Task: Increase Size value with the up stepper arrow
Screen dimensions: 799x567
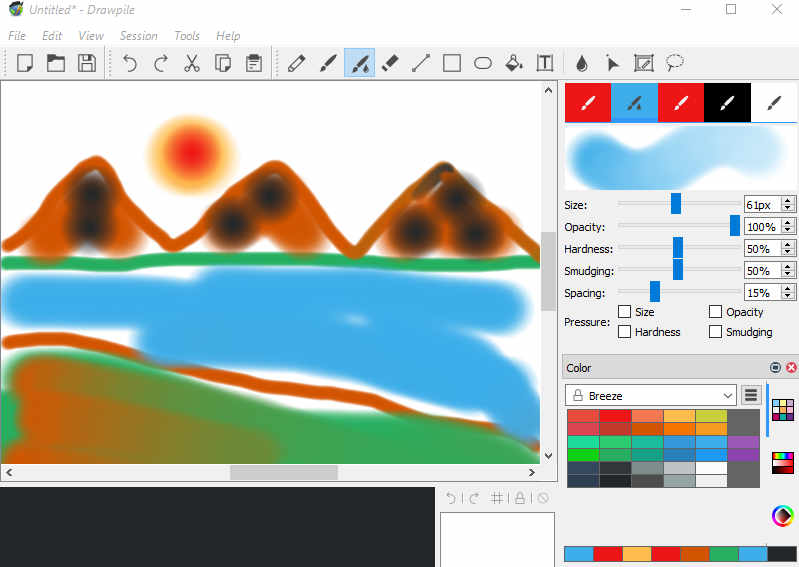Action: point(788,201)
